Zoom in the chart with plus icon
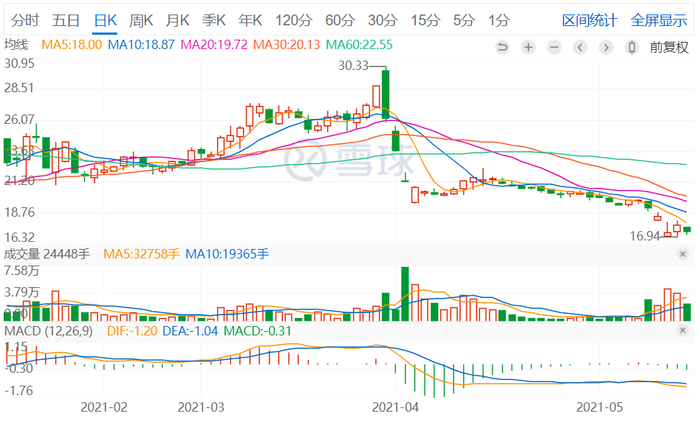This screenshot has height=424, width=700. click(529, 47)
